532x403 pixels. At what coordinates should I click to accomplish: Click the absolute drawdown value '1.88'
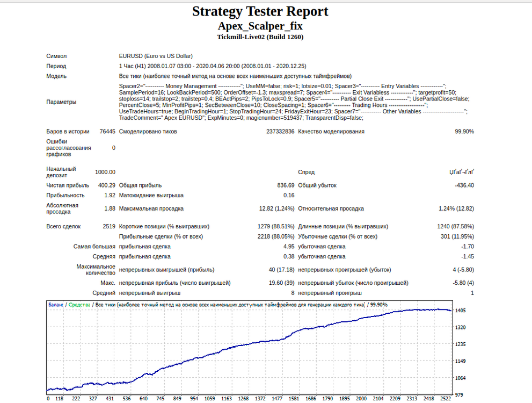coord(110,208)
